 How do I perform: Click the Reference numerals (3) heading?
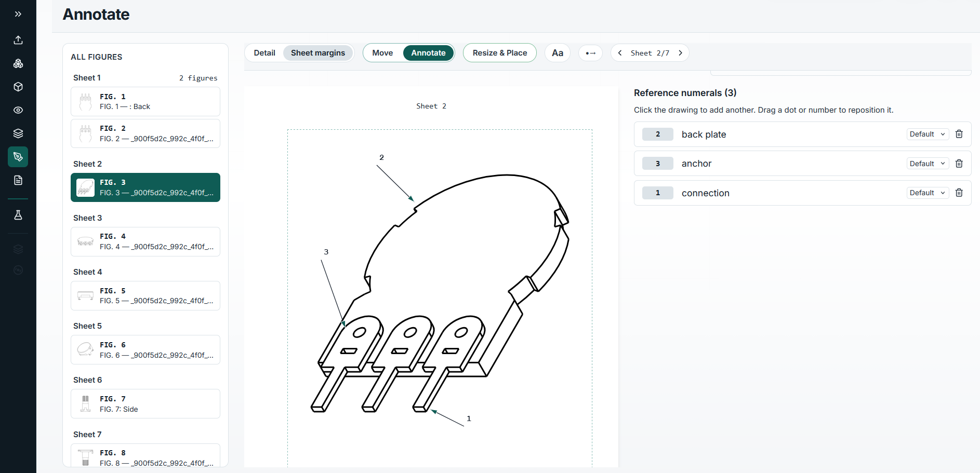coord(685,93)
